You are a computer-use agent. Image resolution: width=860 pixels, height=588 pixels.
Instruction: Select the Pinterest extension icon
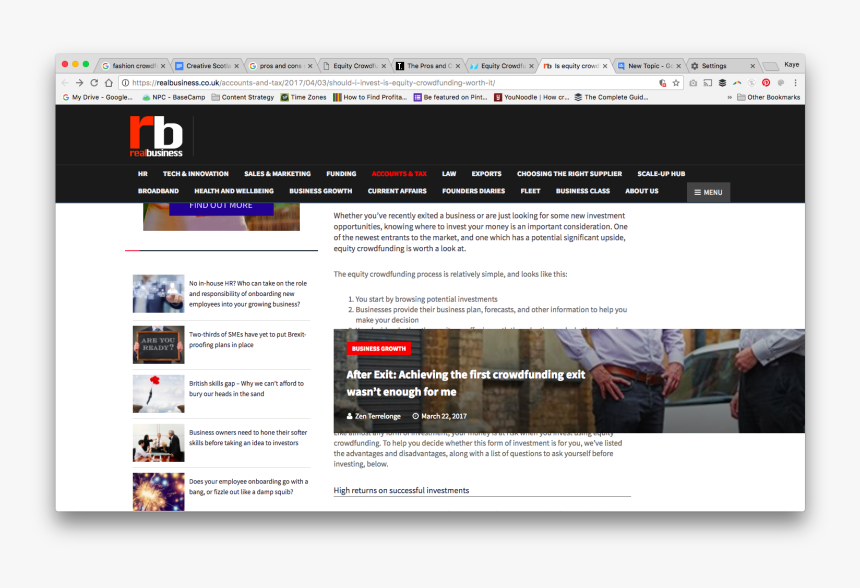[x=766, y=82]
